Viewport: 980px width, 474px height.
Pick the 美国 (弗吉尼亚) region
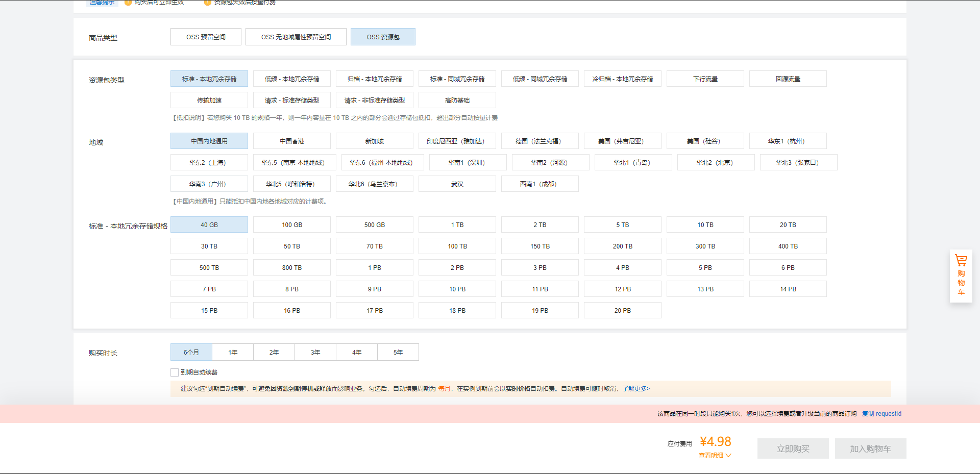pos(623,141)
